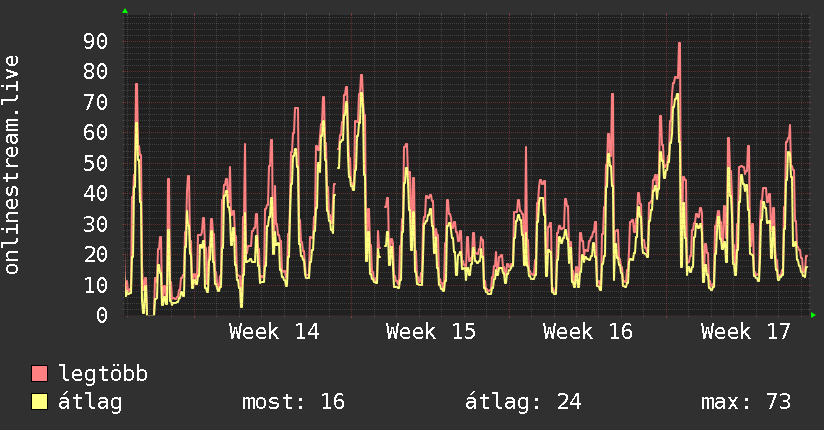Click the onlinestream.live vertical axis title

tap(11, 165)
